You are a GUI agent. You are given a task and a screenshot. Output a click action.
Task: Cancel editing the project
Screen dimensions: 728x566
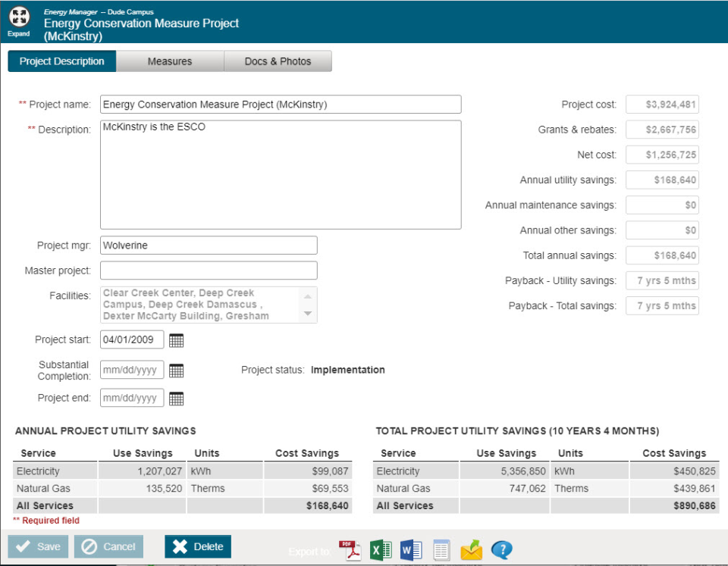(108, 546)
